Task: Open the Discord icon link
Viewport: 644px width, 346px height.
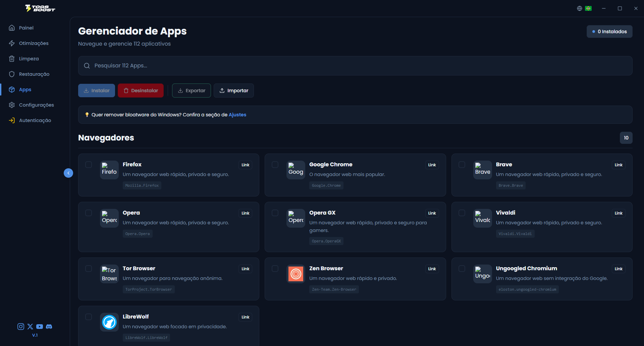Action: (49, 327)
